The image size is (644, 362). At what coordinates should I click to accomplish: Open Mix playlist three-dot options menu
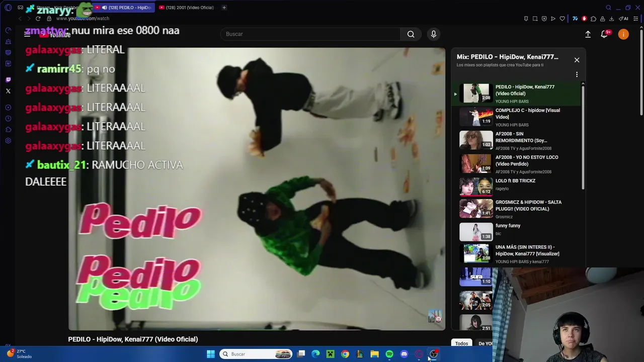point(577,74)
